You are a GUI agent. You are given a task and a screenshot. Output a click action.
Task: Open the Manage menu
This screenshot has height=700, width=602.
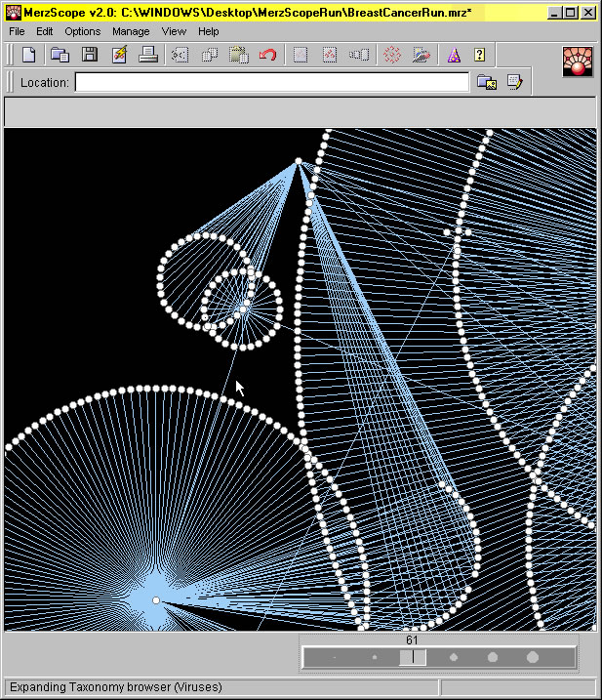(131, 31)
